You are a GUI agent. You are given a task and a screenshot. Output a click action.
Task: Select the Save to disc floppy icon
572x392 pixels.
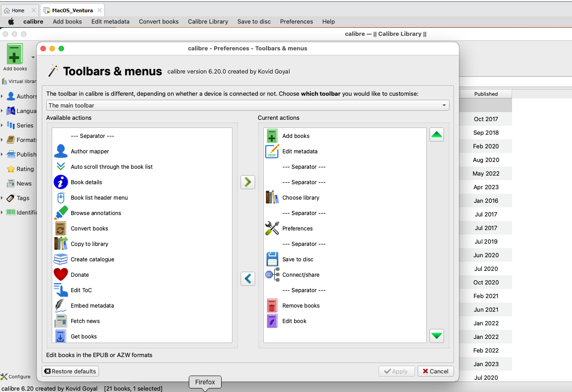(x=272, y=259)
